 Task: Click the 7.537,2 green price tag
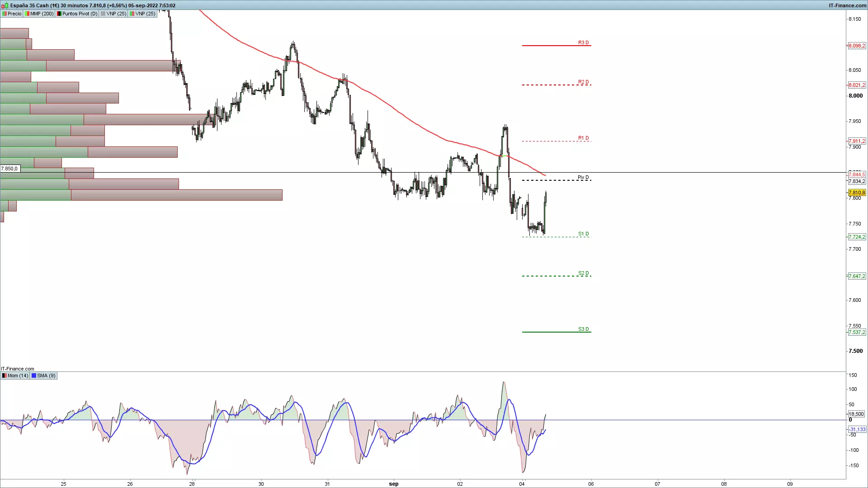coord(857,332)
